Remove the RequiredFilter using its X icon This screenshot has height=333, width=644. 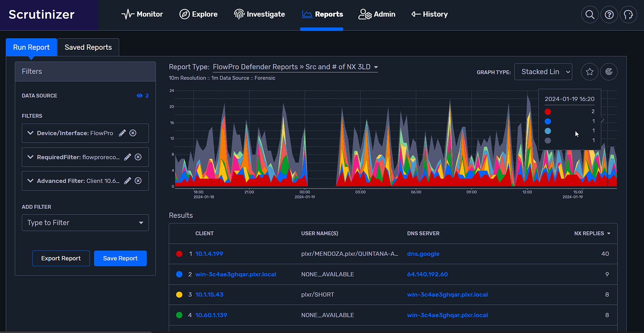point(138,157)
